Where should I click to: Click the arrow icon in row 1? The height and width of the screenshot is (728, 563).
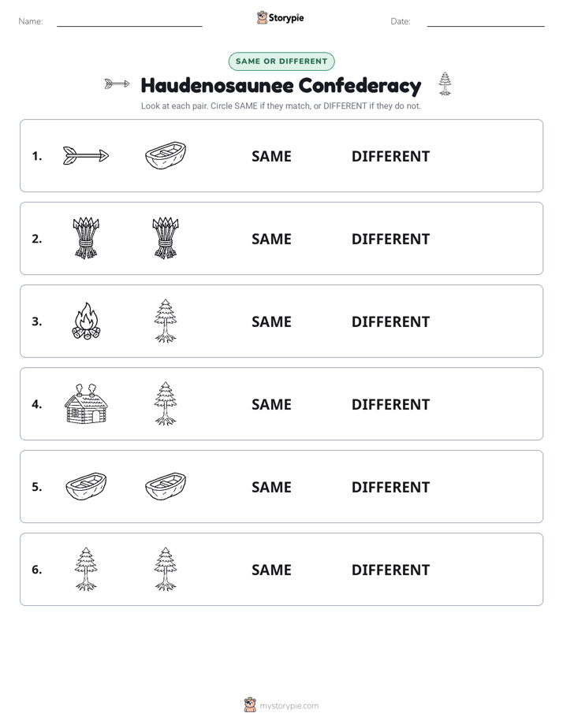[86, 155]
